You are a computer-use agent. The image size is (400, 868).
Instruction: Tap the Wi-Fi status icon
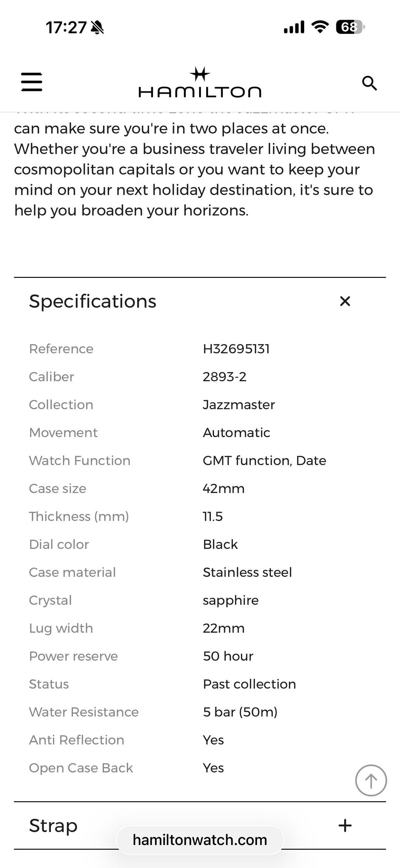(320, 27)
